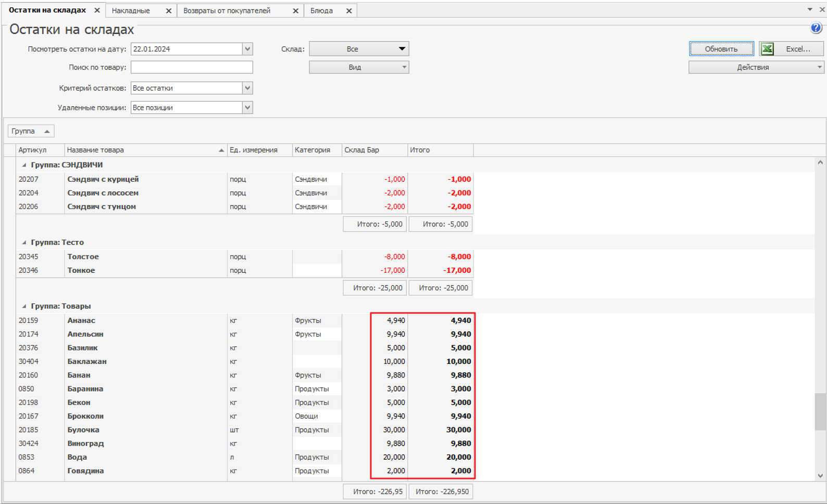Select row Баклажан
The width and height of the screenshot is (827, 504).
(x=245, y=361)
